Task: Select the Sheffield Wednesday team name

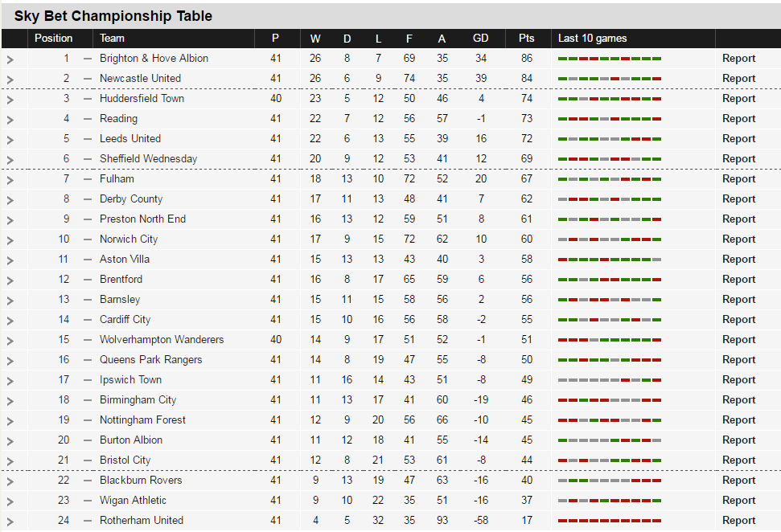Action: (149, 159)
